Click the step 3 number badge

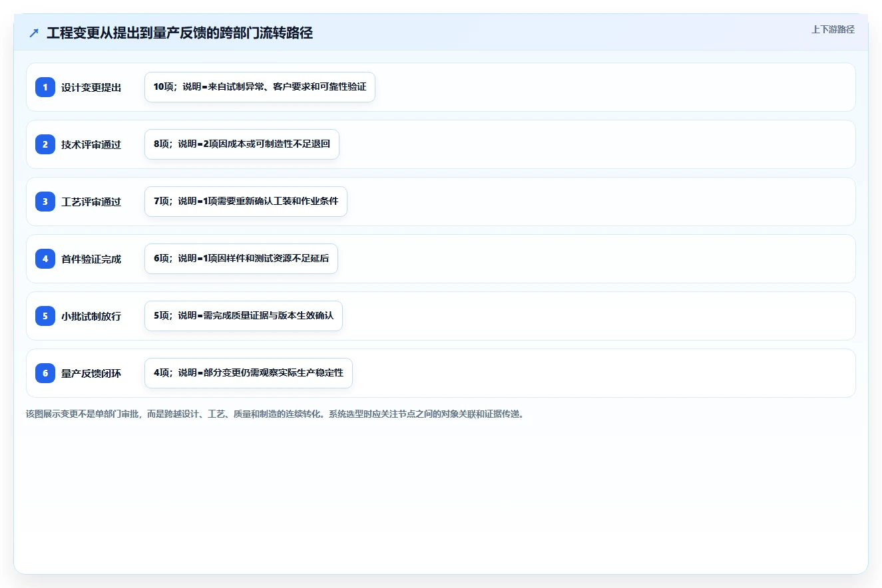(x=45, y=202)
